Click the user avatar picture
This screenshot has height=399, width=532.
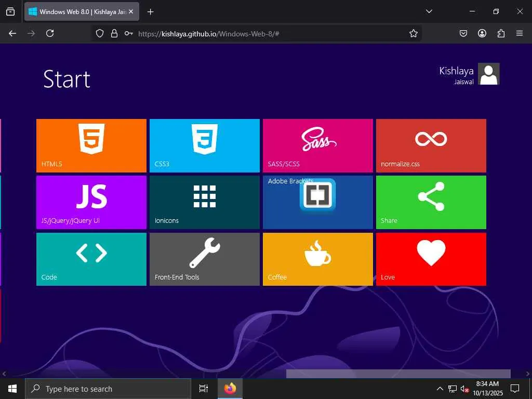pos(489,74)
